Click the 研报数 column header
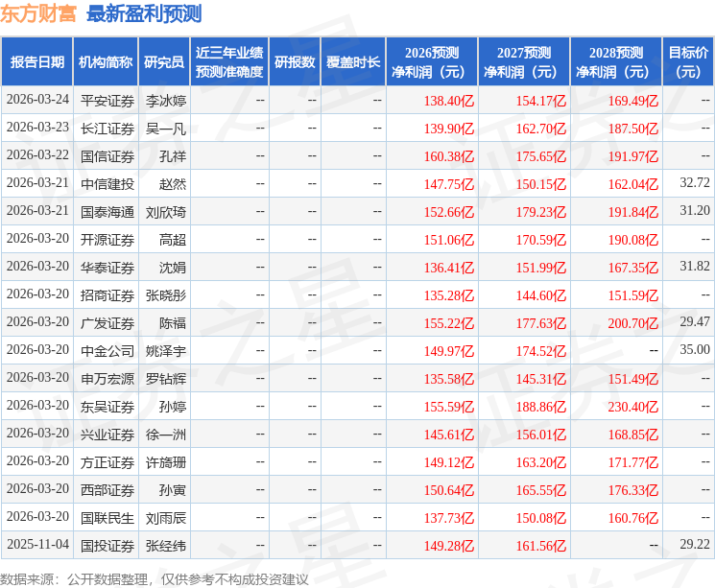The width and height of the screenshot is (715, 588). [294, 61]
